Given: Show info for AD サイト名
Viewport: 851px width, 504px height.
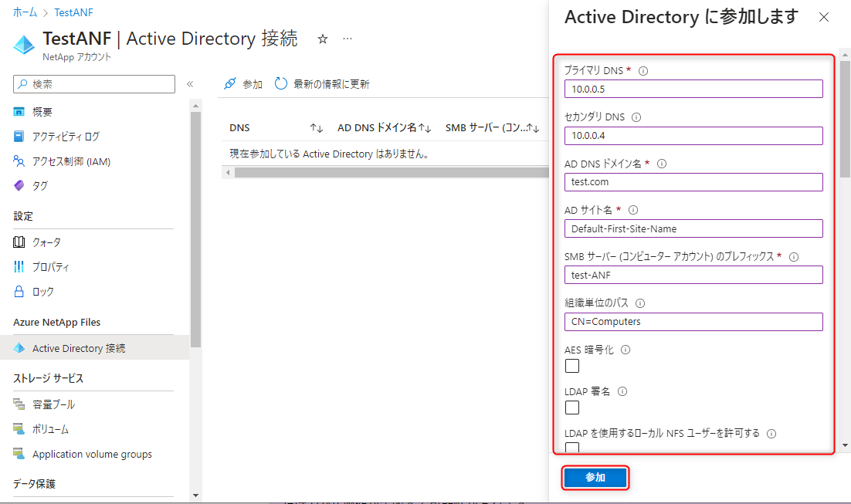Looking at the screenshot, I should 632,210.
